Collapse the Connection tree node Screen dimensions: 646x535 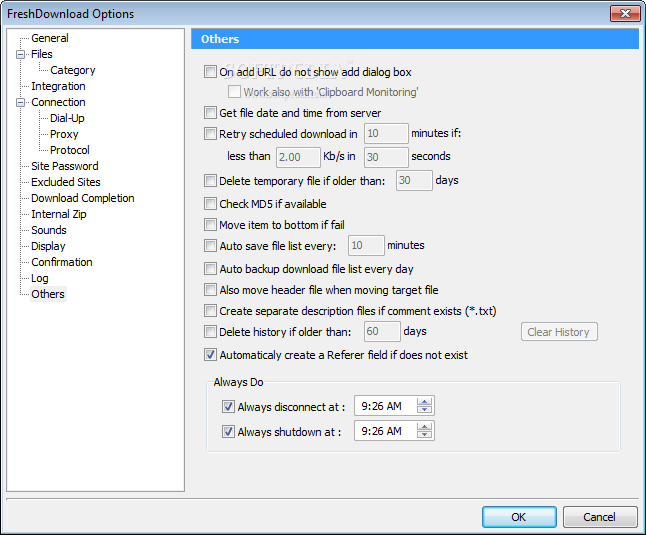20,103
